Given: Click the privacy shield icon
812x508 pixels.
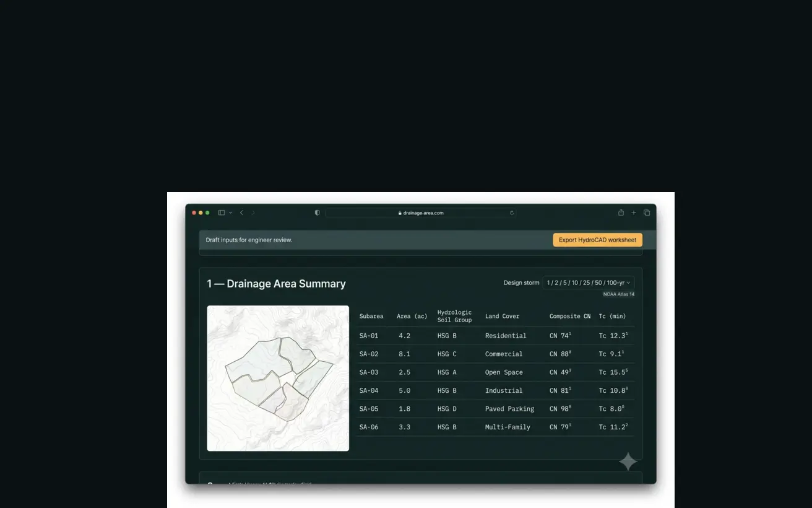Looking at the screenshot, I should [317, 212].
